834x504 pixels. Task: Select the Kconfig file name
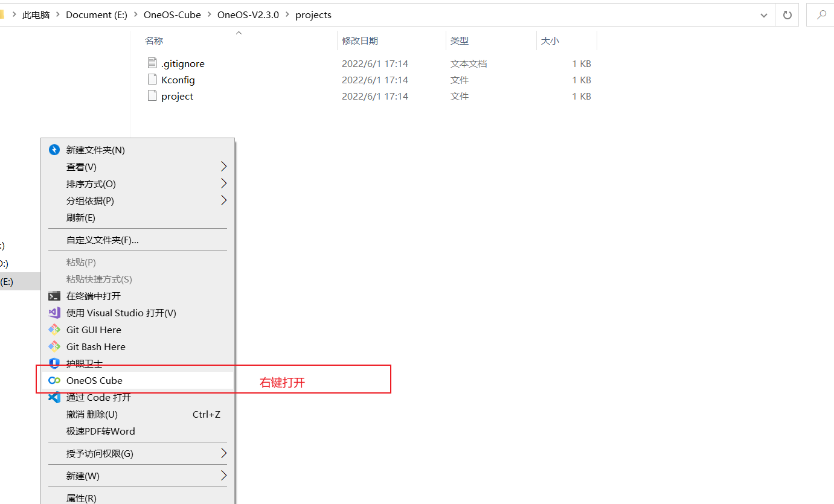[178, 80]
